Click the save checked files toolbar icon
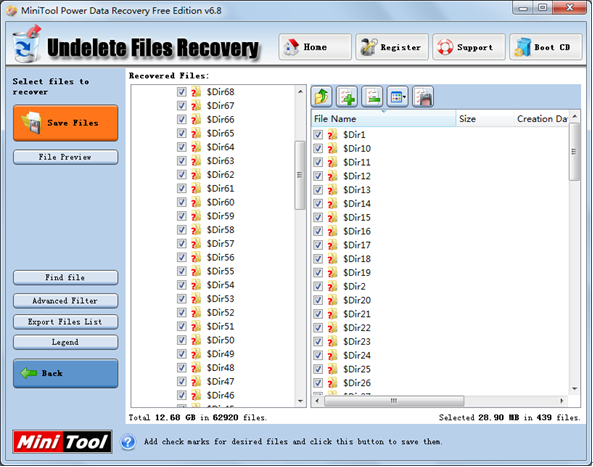Image resolution: width=593 pixels, height=467 pixels. point(423,97)
